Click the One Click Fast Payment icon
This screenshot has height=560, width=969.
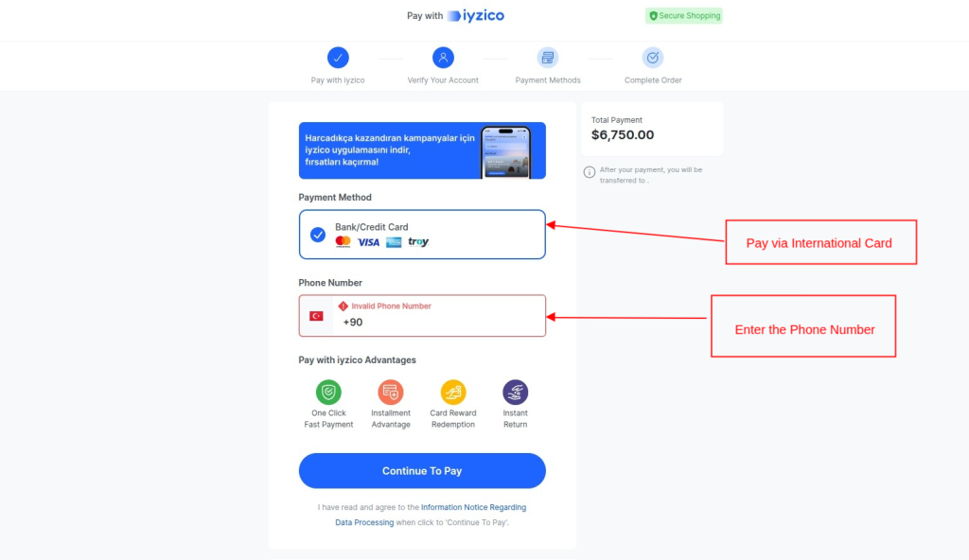328,392
